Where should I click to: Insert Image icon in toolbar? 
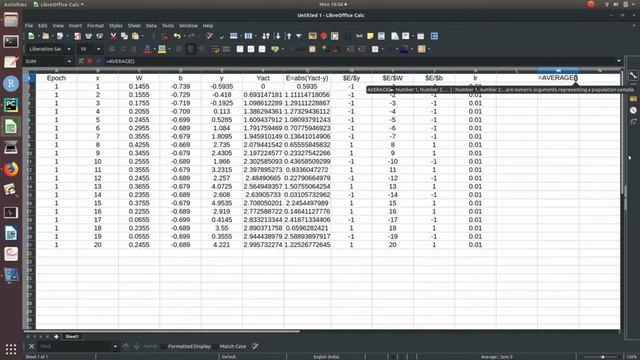312,36
